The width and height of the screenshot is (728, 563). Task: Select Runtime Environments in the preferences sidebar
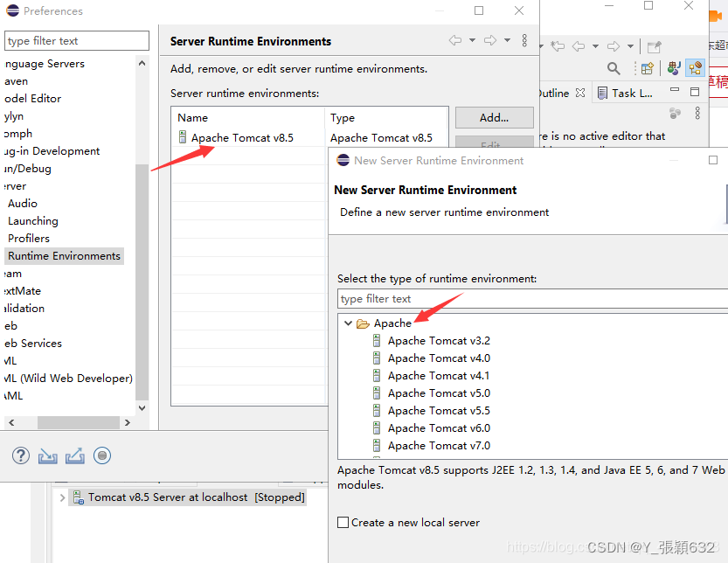[x=64, y=255]
